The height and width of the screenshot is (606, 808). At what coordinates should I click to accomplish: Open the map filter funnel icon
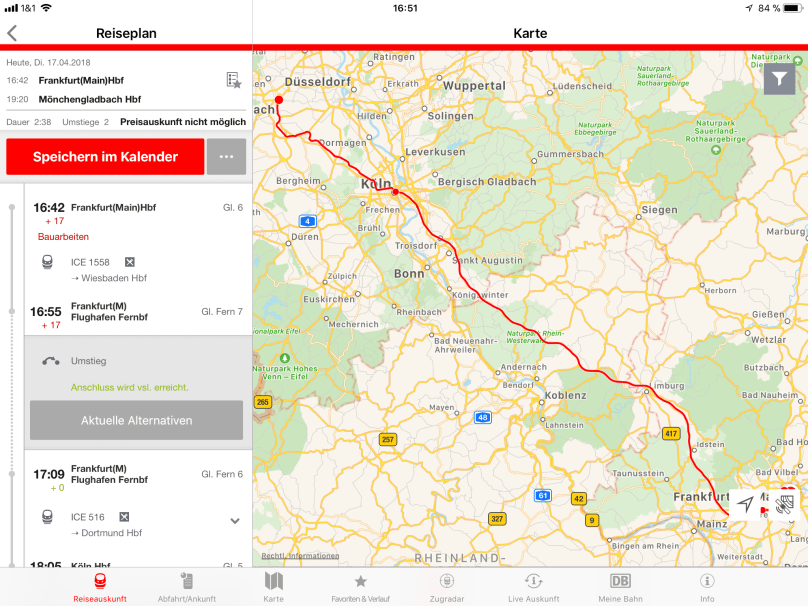click(x=779, y=79)
